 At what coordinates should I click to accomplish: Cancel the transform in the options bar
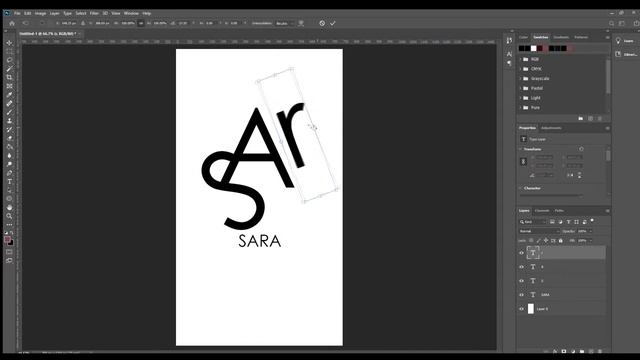point(322,23)
